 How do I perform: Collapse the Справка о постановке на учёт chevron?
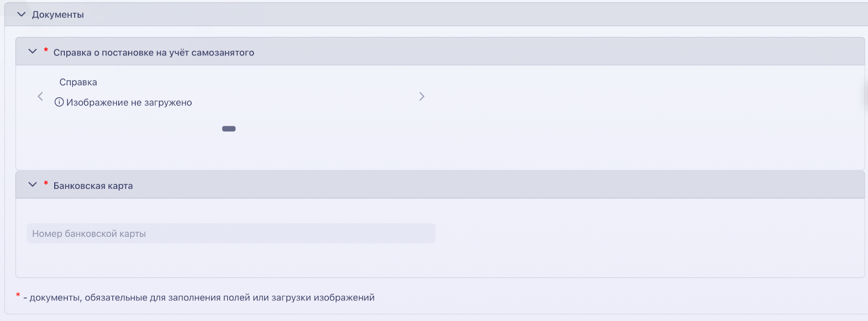(33, 51)
